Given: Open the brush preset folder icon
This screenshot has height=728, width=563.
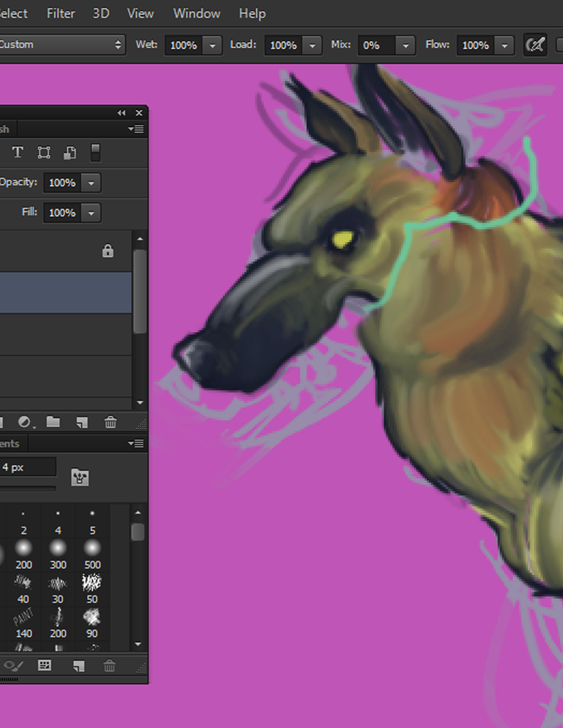Looking at the screenshot, I should pyautogui.click(x=80, y=477).
